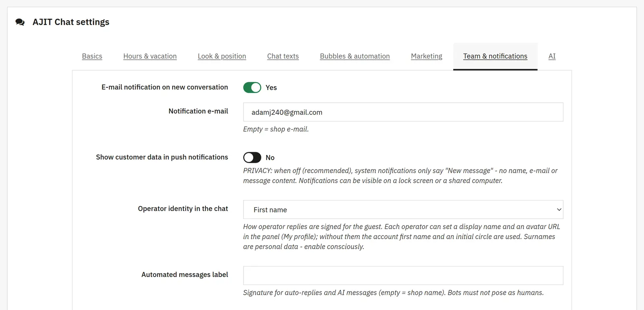Open the Operator identity in the chat dropdown
This screenshot has width=644, height=310.
[403, 210]
